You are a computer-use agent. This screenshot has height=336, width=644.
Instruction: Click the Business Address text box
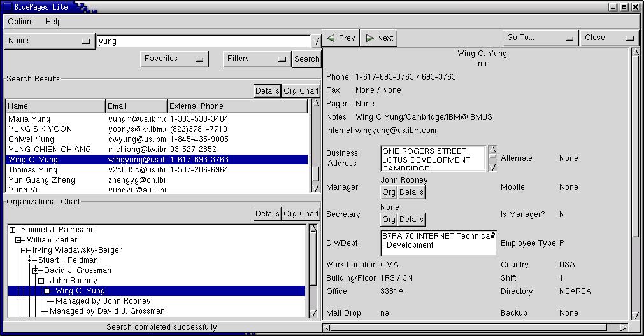pyautogui.click(x=433, y=158)
